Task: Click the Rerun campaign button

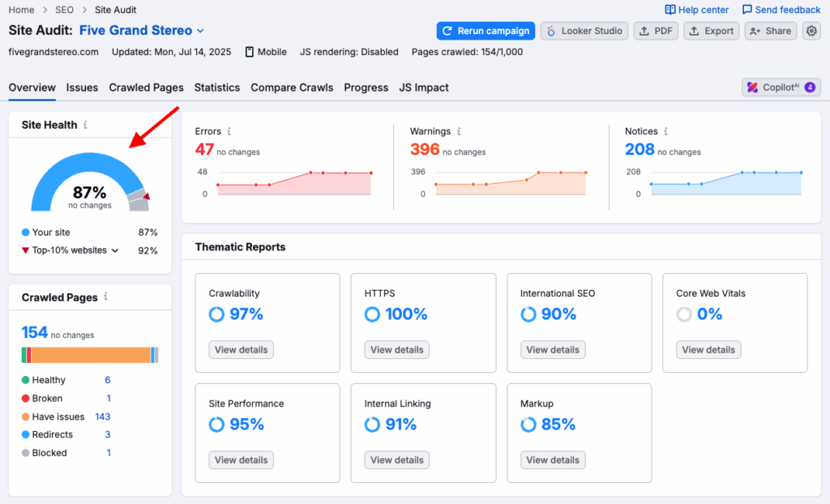Action: pyautogui.click(x=486, y=31)
